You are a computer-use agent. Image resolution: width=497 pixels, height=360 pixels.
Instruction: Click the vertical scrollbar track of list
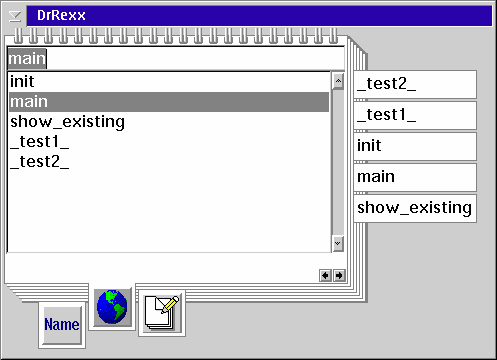tap(338, 162)
